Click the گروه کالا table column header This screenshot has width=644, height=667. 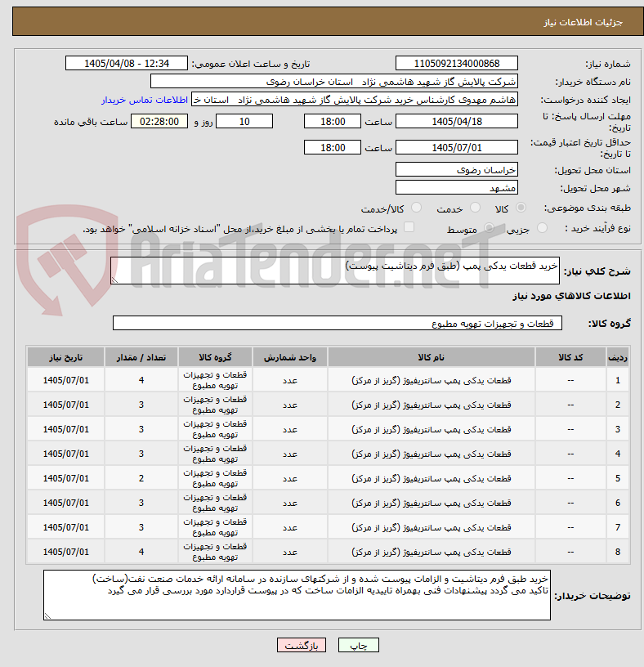click(x=215, y=357)
